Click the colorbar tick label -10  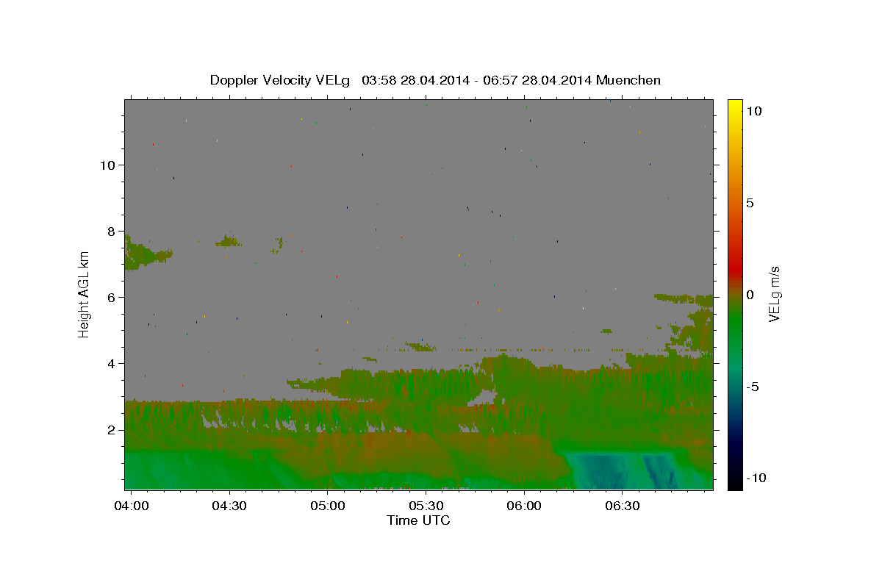(x=756, y=478)
